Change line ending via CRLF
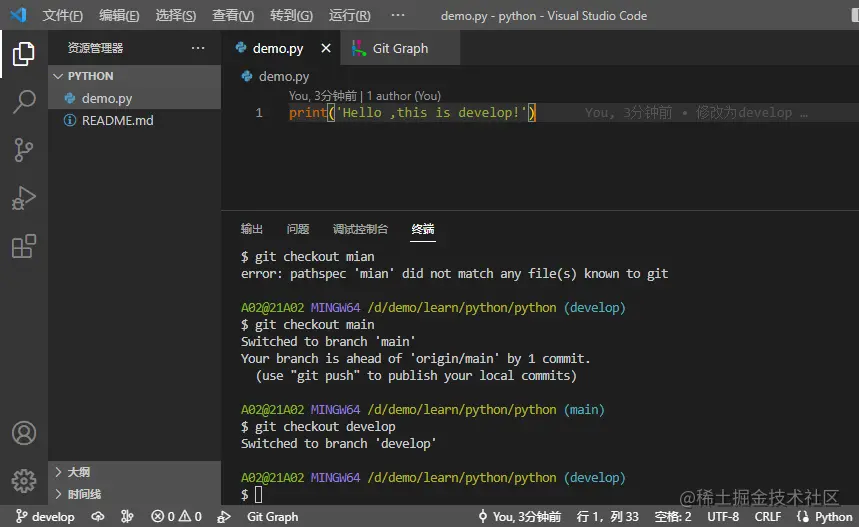This screenshot has width=859, height=527. [x=768, y=517]
